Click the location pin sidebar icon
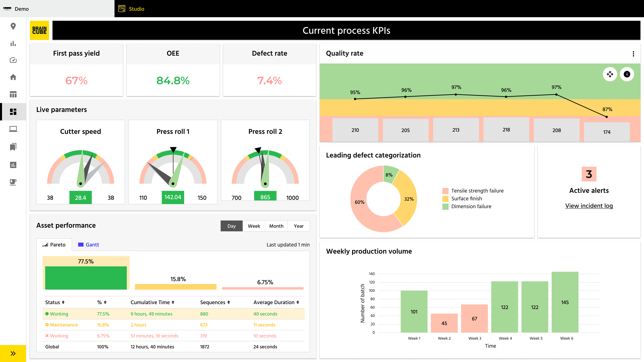Screen dimensions: 644x362 click(13, 26)
